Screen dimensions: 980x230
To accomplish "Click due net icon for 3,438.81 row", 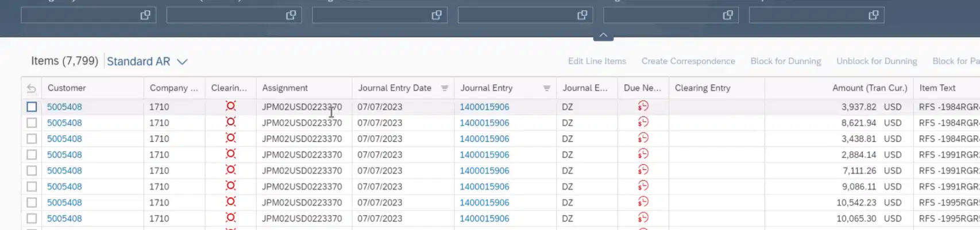I will point(643,138).
